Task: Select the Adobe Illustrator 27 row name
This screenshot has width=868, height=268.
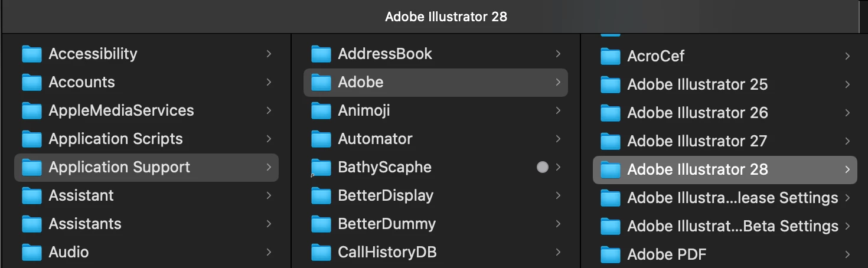Action: 697,141
